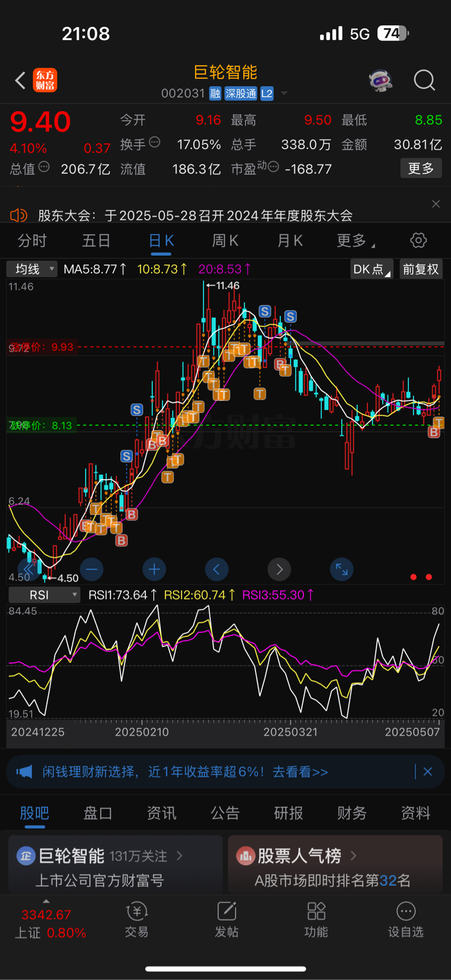Switch to 分时 chart tab

click(x=32, y=240)
